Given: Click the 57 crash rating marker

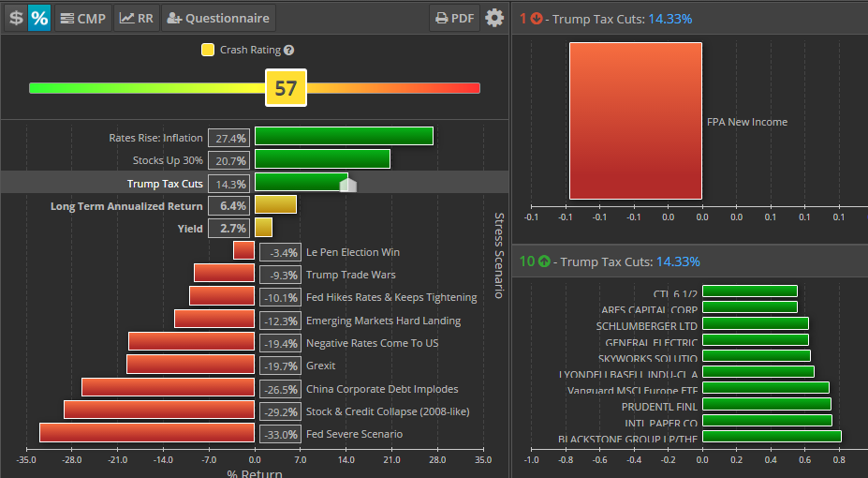Looking at the screenshot, I should click(286, 89).
